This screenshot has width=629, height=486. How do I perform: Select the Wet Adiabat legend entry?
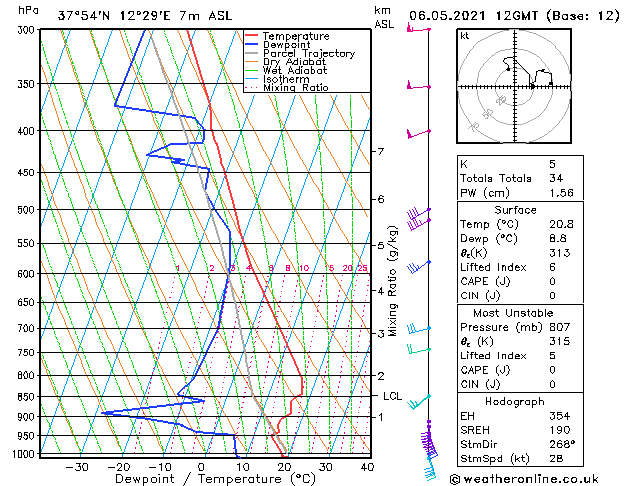(x=295, y=71)
